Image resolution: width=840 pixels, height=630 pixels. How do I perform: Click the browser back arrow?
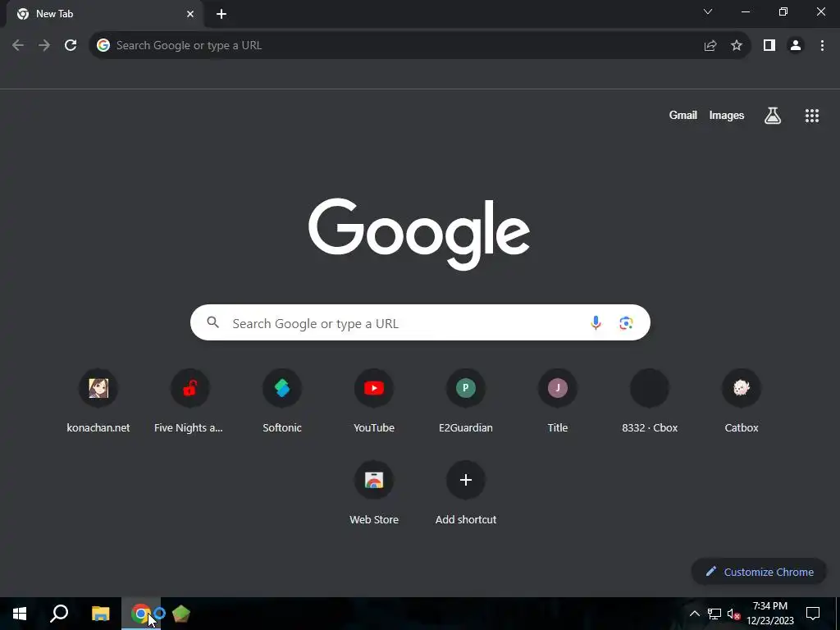(x=18, y=46)
